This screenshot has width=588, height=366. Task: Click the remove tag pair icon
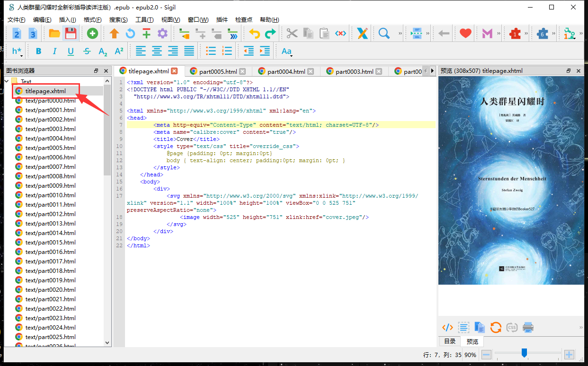(x=340, y=34)
